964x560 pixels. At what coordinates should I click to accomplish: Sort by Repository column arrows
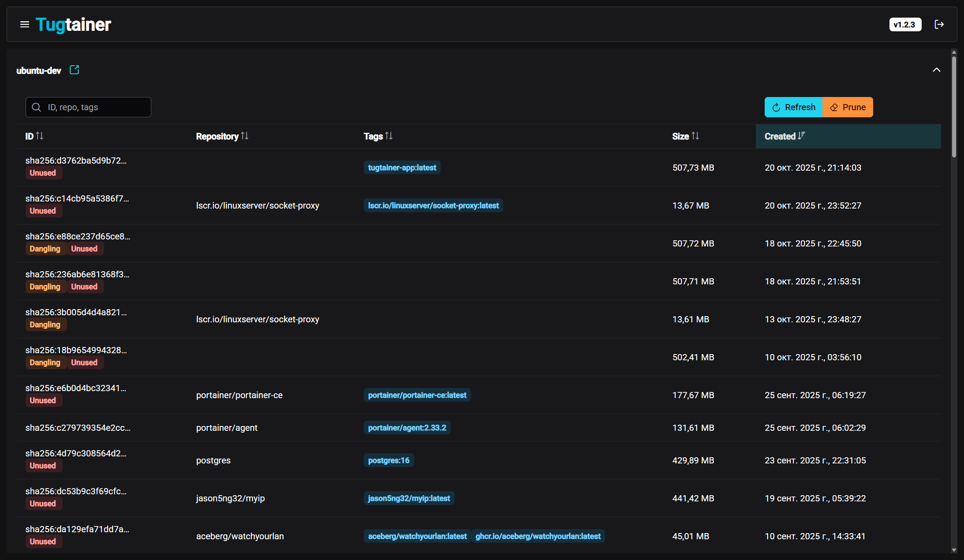tap(245, 136)
